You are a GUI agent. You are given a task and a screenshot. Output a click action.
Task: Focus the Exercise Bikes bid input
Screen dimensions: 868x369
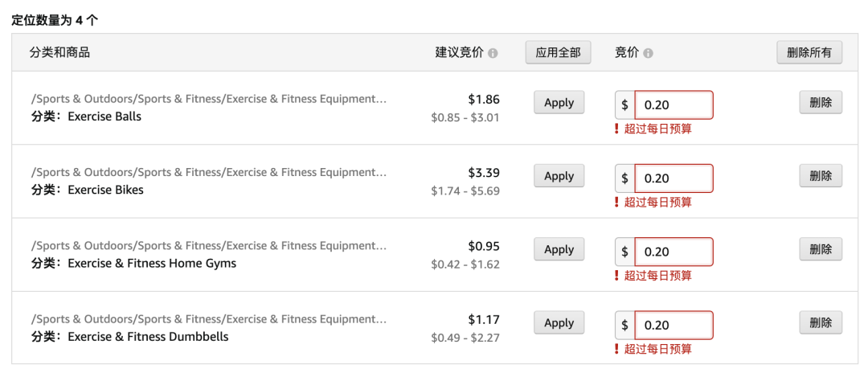[674, 178]
